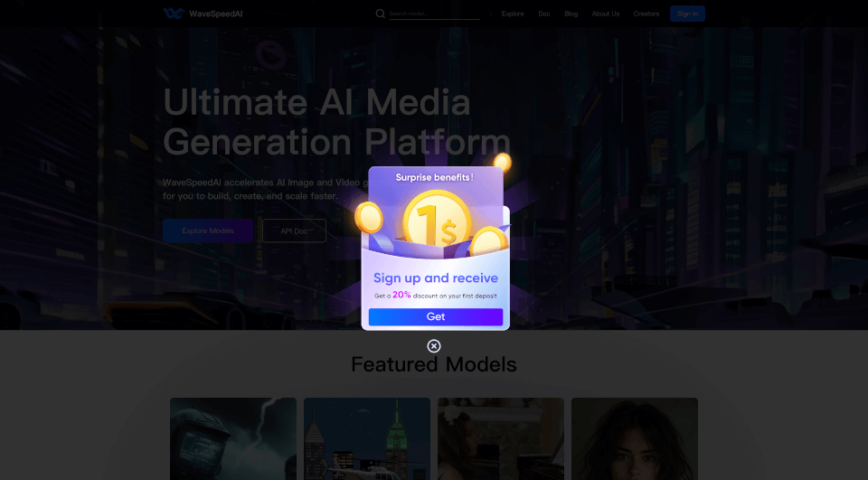Close the Surprise benefits popup
This screenshot has width=868, height=480.
434,346
